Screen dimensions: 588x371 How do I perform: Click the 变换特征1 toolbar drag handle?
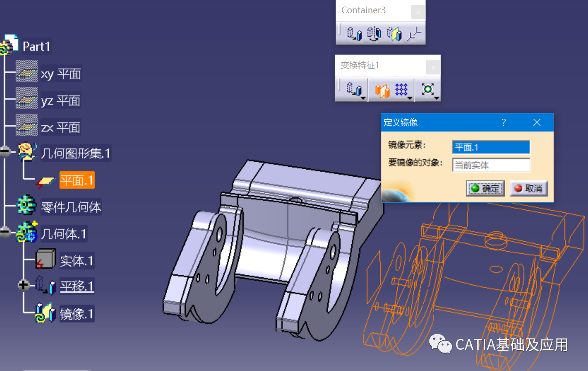tap(339, 86)
